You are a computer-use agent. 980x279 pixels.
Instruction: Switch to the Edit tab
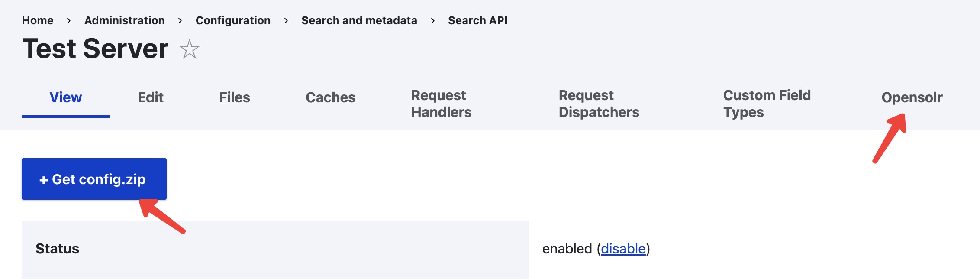[x=149, y=97]
